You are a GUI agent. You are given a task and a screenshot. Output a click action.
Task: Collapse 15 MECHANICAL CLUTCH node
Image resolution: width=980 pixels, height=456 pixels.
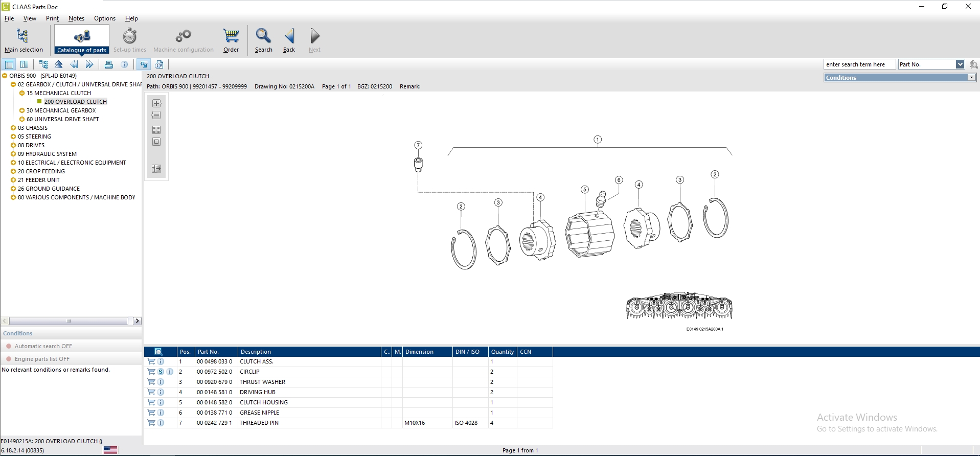(22, 93)
